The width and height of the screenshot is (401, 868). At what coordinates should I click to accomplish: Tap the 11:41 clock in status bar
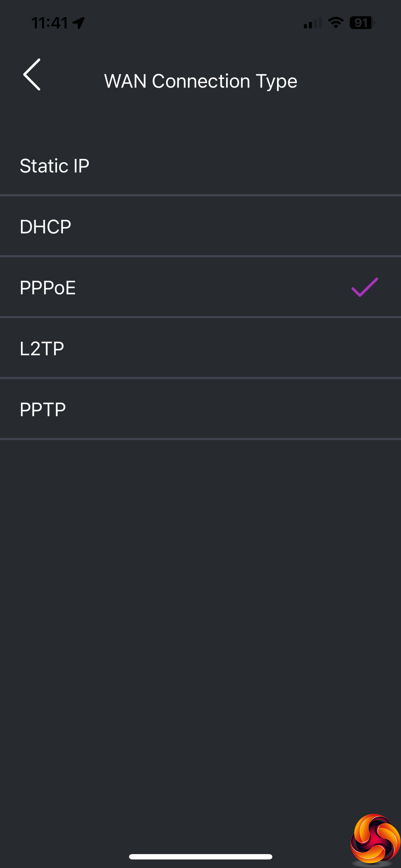[50, 23]
